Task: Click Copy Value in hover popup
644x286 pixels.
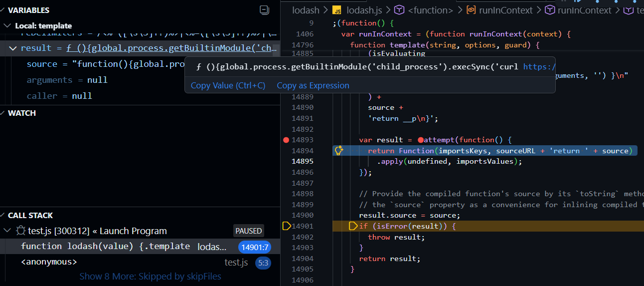Action: pyautogui.click(x=228, y=85)
